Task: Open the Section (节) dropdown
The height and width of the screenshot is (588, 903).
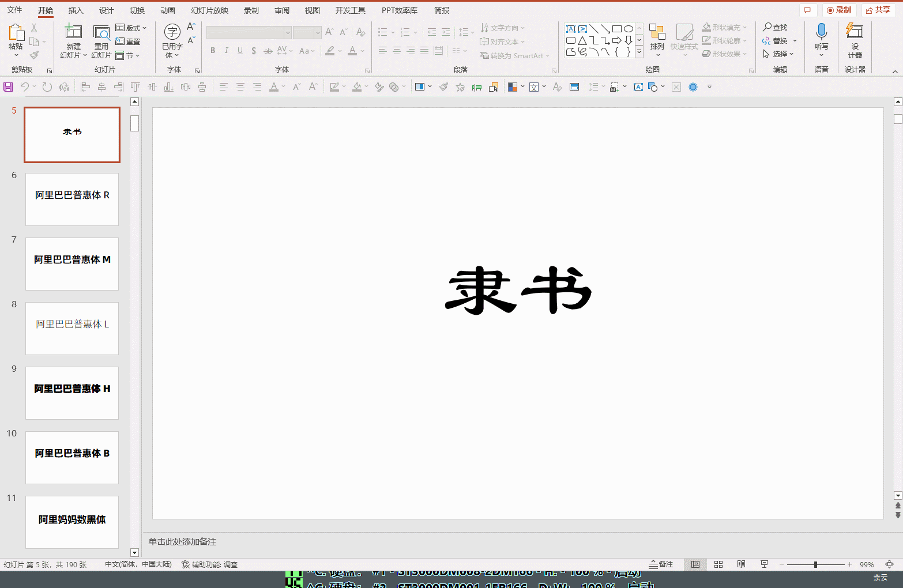Action: pyautogui.click(x=127, y=55)
